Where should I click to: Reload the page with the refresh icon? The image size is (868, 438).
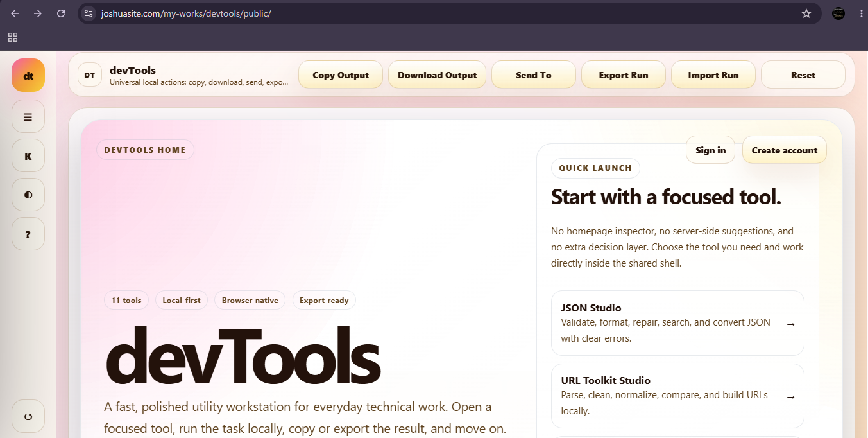(61, 13)
